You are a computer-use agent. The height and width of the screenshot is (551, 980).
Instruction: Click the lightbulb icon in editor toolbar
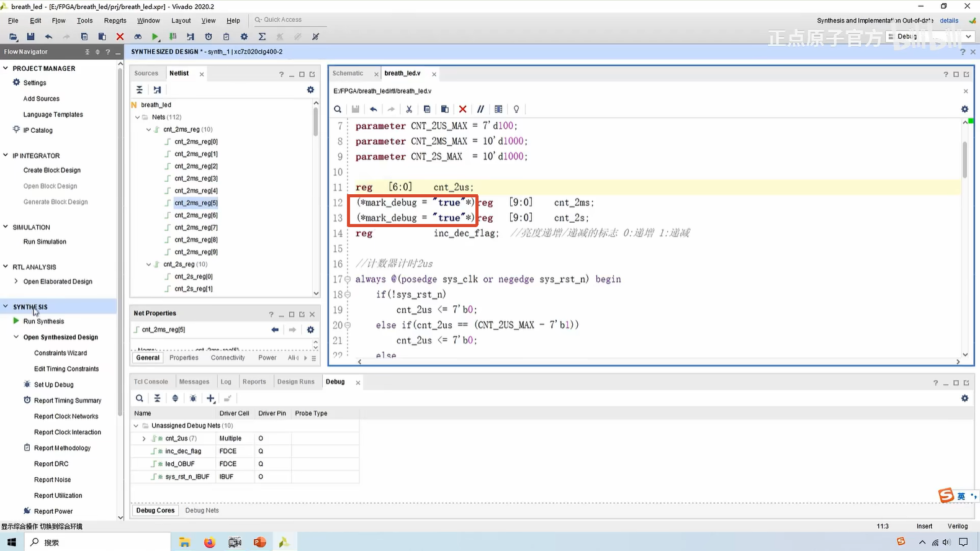click(516, 109)
